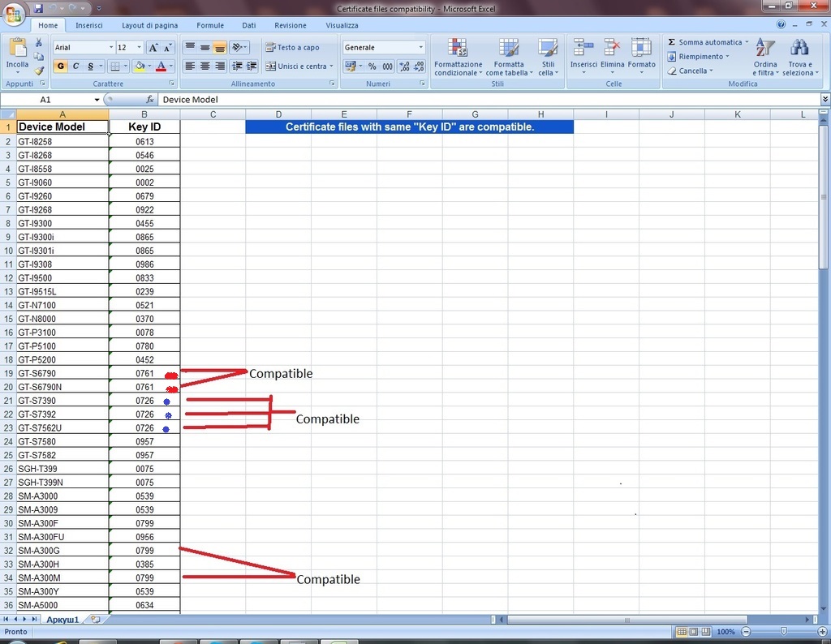Open Ordina e filtra
Screen dimensions: 831x644
point(766,57)
